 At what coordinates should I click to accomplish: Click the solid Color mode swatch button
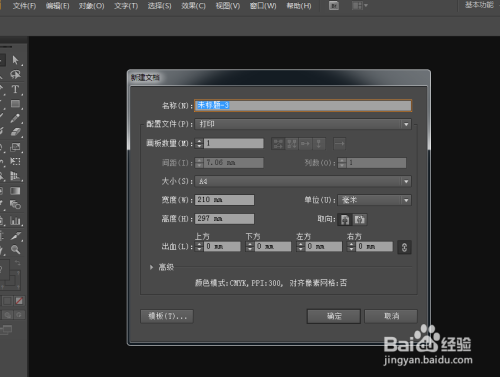click(x=7, y=301)
